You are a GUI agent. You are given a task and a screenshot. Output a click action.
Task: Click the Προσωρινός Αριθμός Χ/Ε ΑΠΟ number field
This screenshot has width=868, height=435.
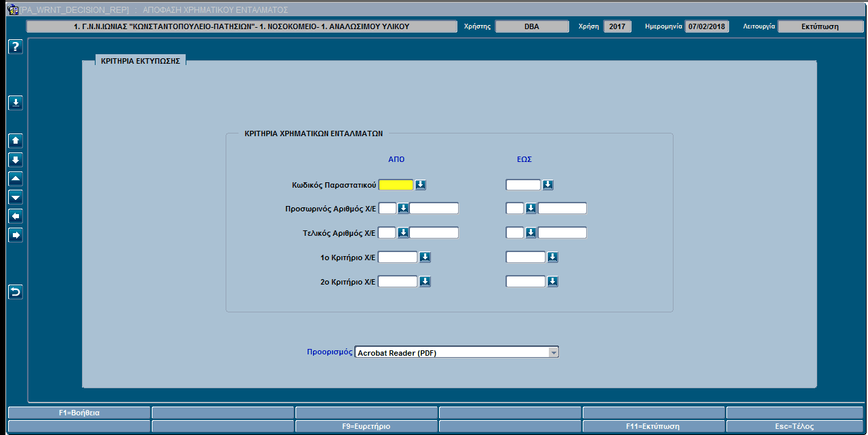[x=434, y=208]
